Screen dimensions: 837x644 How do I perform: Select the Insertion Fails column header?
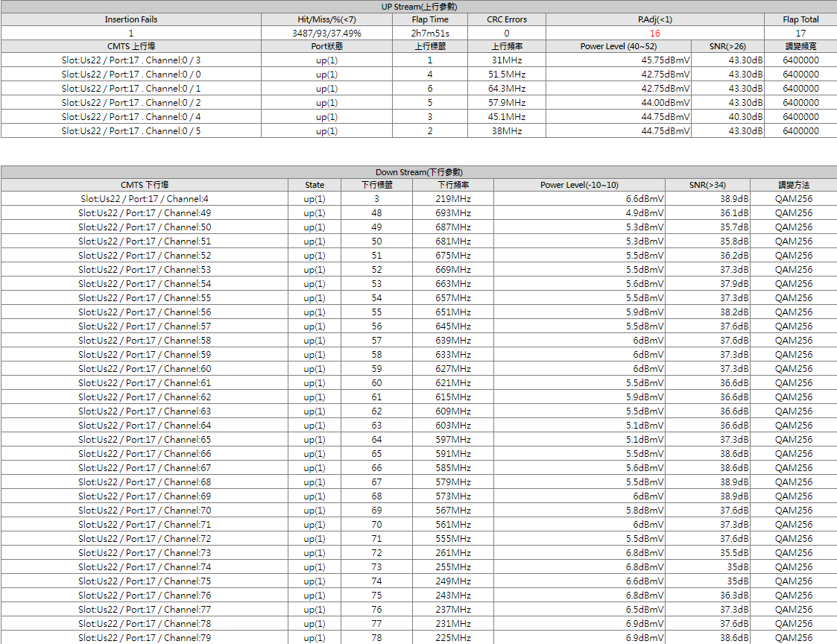[x=131, y=19]
